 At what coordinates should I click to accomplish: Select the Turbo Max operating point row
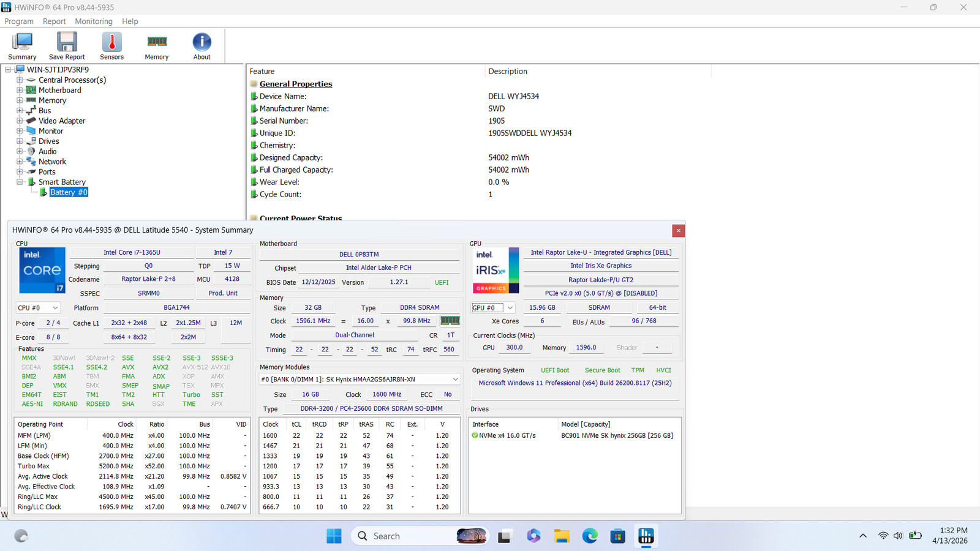132,467
